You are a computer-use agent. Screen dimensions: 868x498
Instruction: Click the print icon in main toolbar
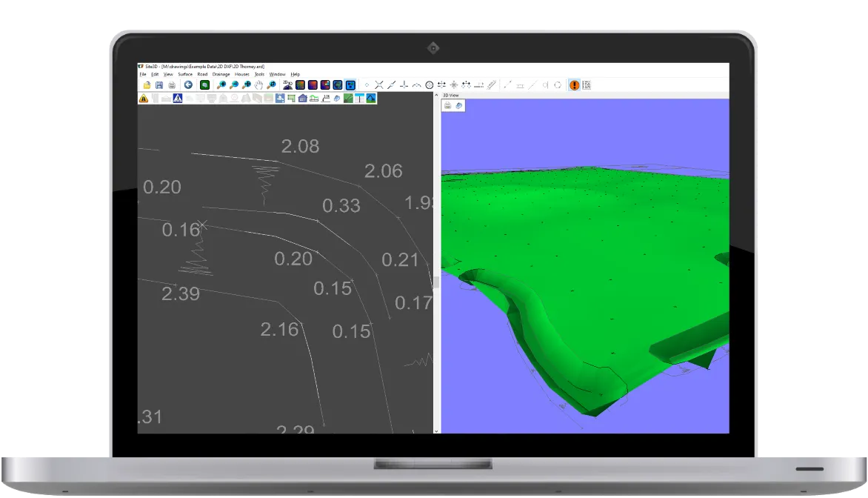(172, 85)
